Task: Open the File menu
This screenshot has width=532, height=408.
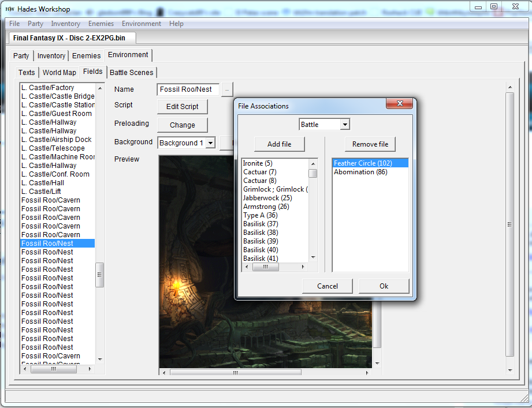Action: tap(14, 24)
